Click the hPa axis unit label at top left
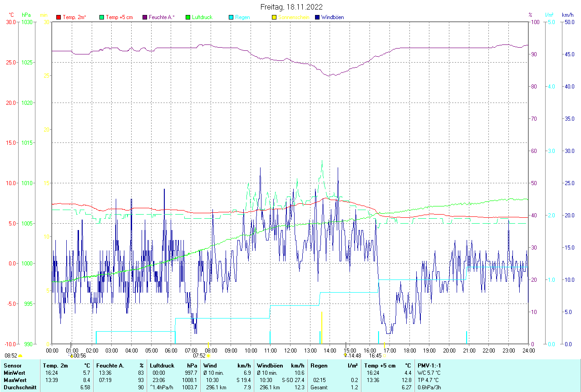The image size is (581, 392). tap(26, 15)
